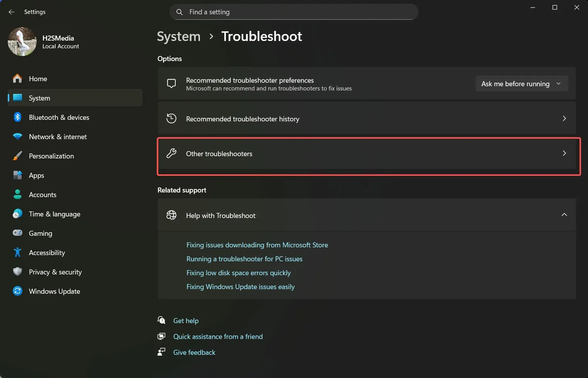Image resolution: width=588 pixels, height=378 pixels.
Task: Click the Accounts person icon
Action: click(17, 194)
